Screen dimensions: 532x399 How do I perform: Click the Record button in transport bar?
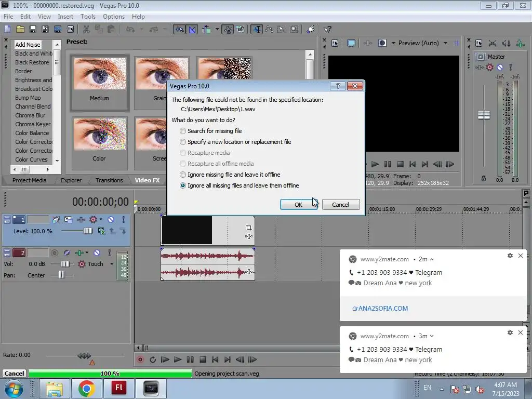tap(140, 360)
